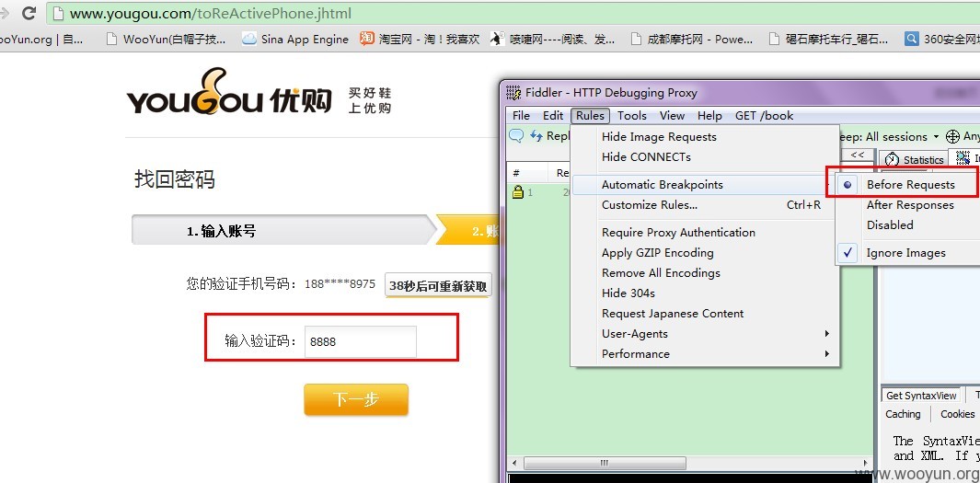Click GET /book menu item

pos(764,116)
